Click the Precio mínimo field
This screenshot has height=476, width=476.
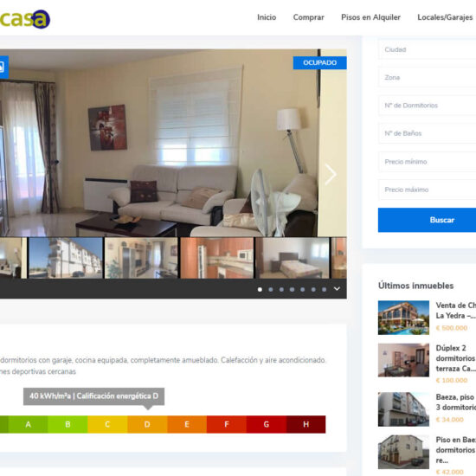[x=427, y=162]
